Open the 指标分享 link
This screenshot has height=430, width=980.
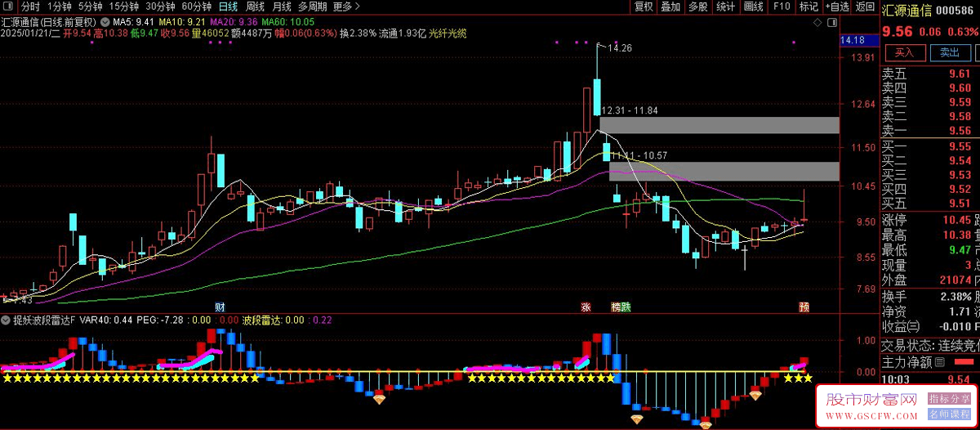pyautogui.click(x=949, y=398)
